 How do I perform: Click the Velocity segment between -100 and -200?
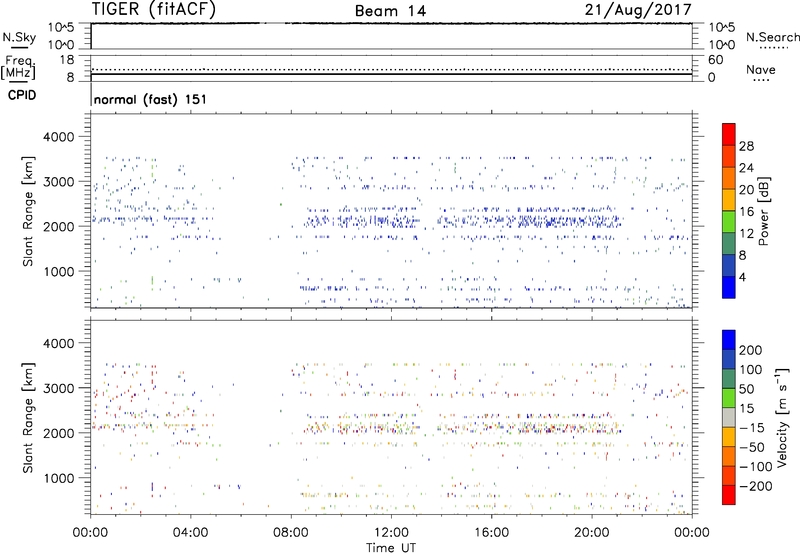tap(729, 476)
